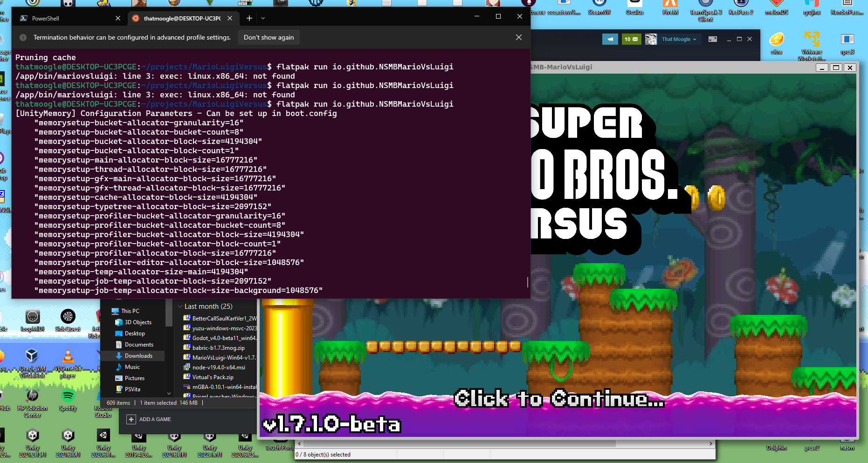This screenshot has height=463, width=868.
Task: Open Spotify from the desktop
Action: (x=68, y=396)
